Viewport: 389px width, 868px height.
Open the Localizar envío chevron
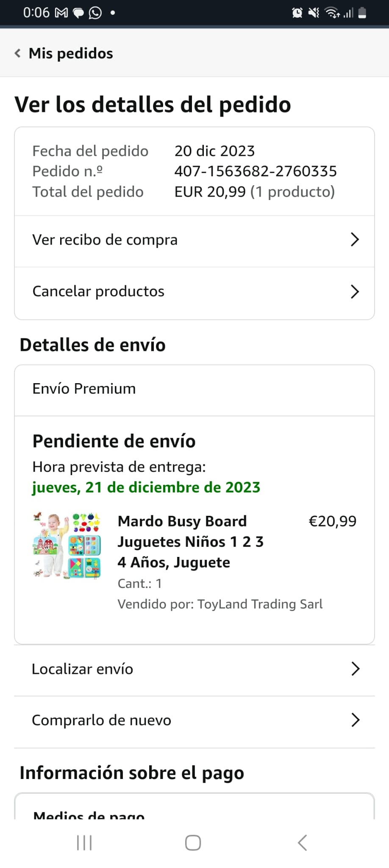pyautogui.click(x=355, y=669)
